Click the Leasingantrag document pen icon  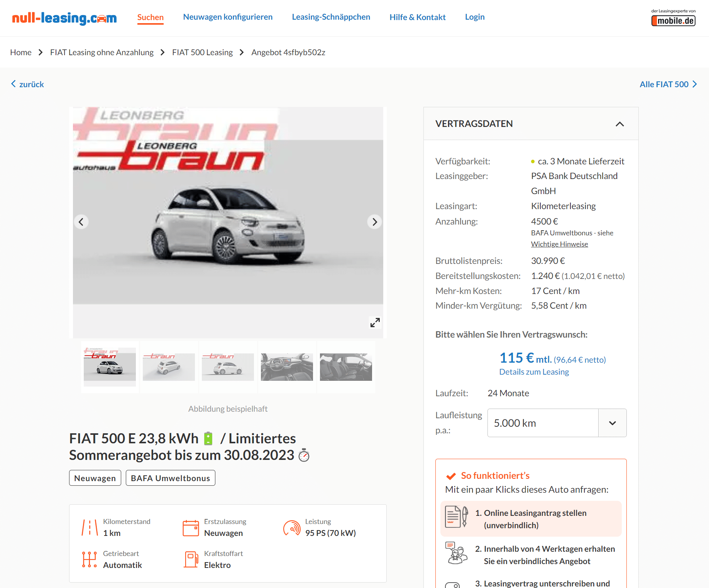[x=457, y=517]
